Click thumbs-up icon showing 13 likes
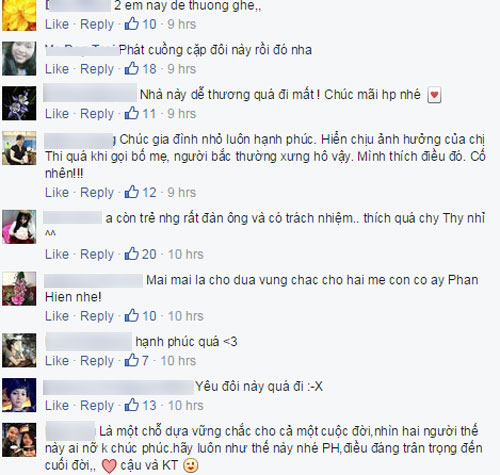Viewport: 500px width, 475px height. pyautogui.click(x=132, y=405)
